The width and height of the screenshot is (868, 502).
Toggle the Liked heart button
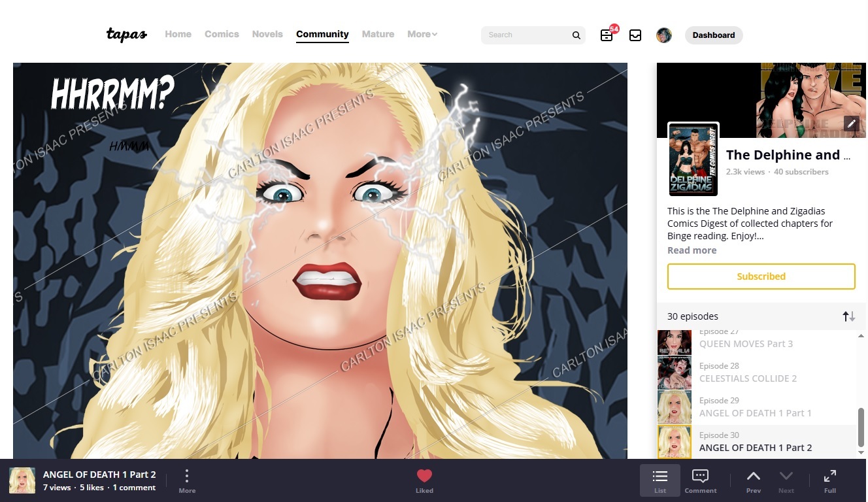424,480
